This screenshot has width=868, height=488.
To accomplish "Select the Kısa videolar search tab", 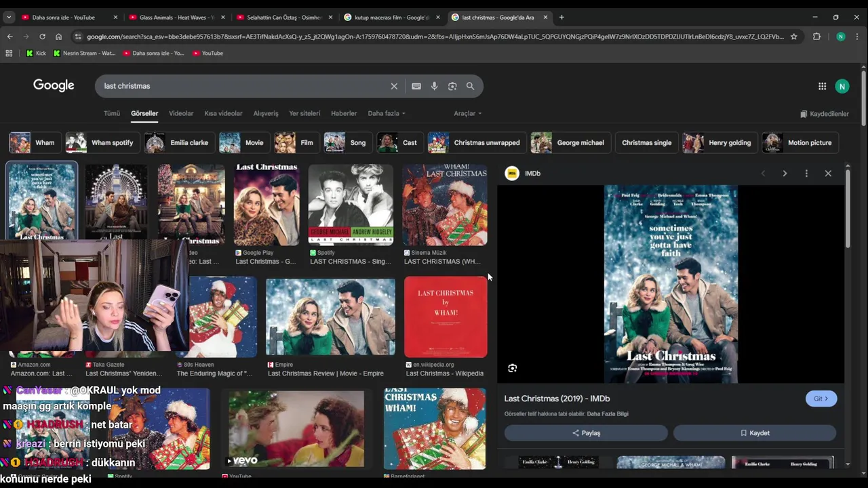I will tap(223, 113).
